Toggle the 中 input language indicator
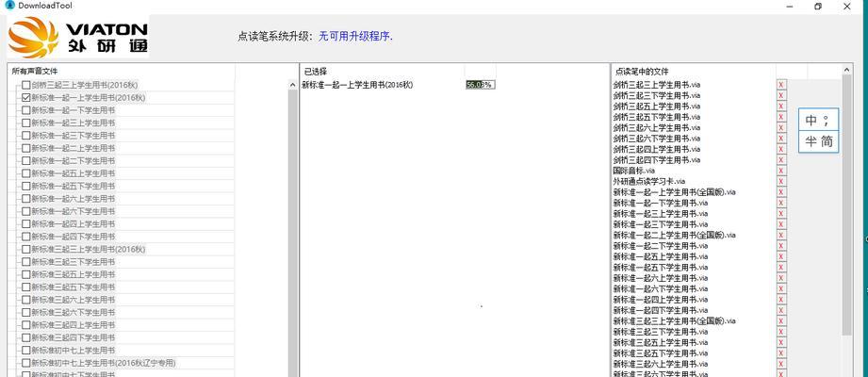868x377 pixels. point(811,120)
